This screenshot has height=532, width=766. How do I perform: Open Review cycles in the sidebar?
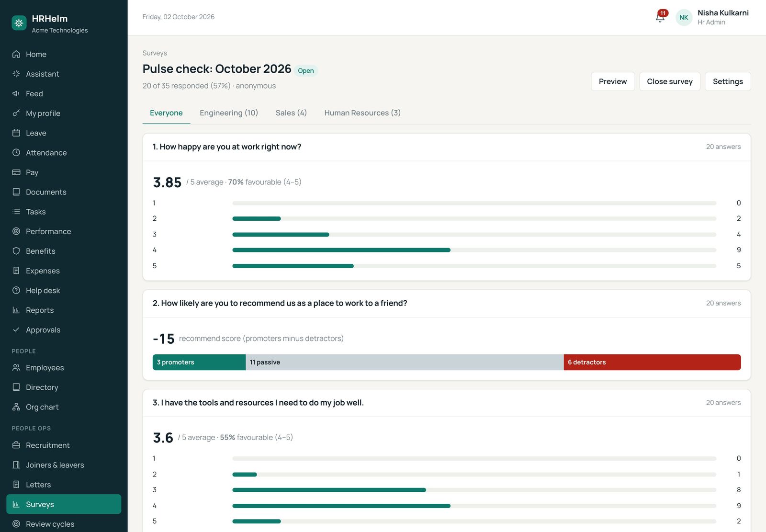(64, 524)
